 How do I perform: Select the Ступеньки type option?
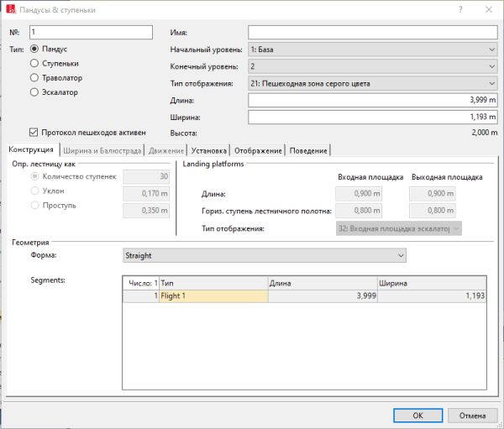pos(34,63)
